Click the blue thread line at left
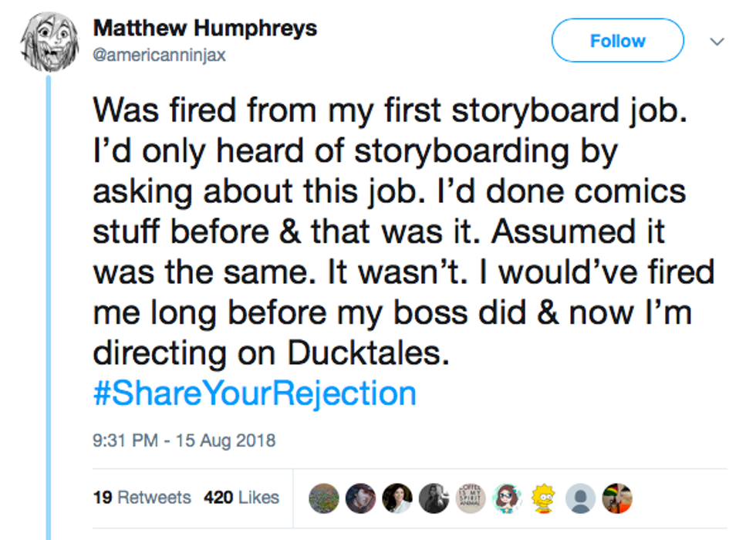756x540 pixels. (48, 309)
